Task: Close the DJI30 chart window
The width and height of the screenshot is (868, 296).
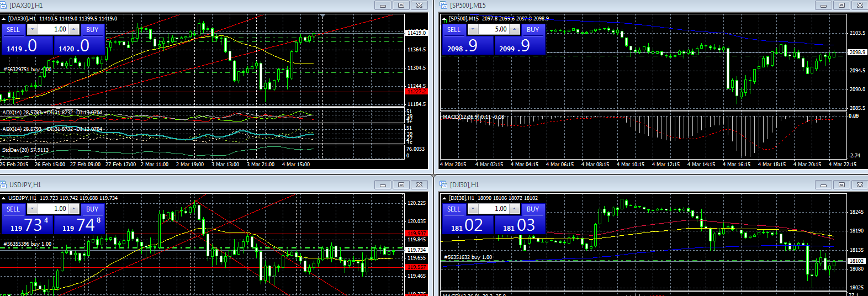Action: (x=860, y=184)
